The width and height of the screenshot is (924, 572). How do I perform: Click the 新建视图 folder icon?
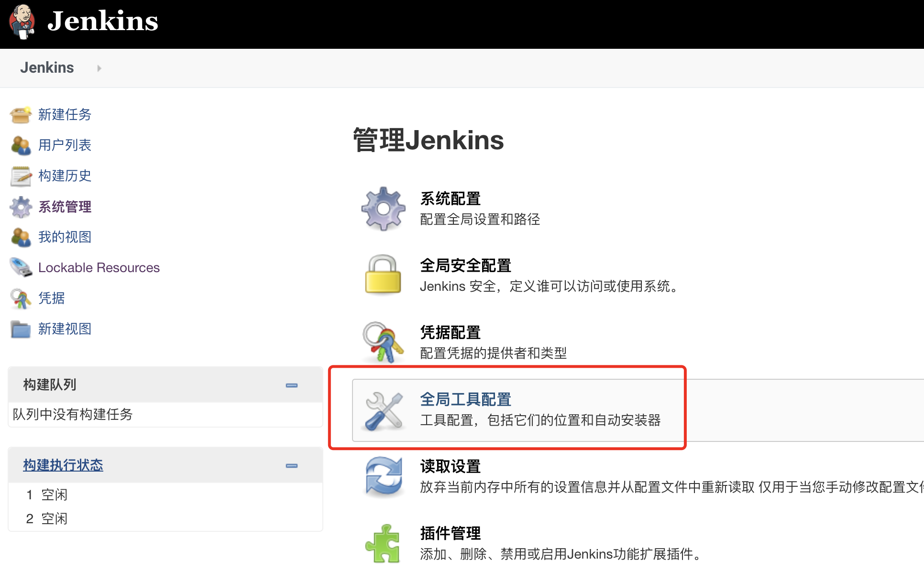click(21, 329)
